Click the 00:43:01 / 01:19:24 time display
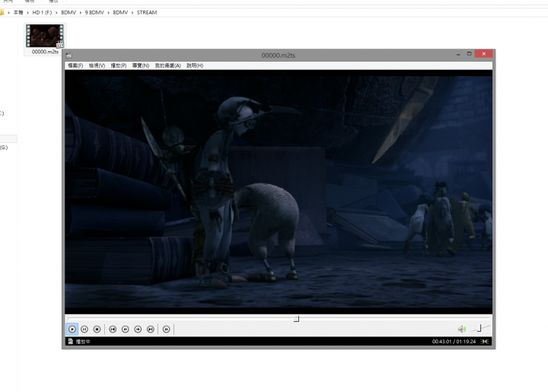Viewport: 548px width, 392px height. (x=454, y=341)
